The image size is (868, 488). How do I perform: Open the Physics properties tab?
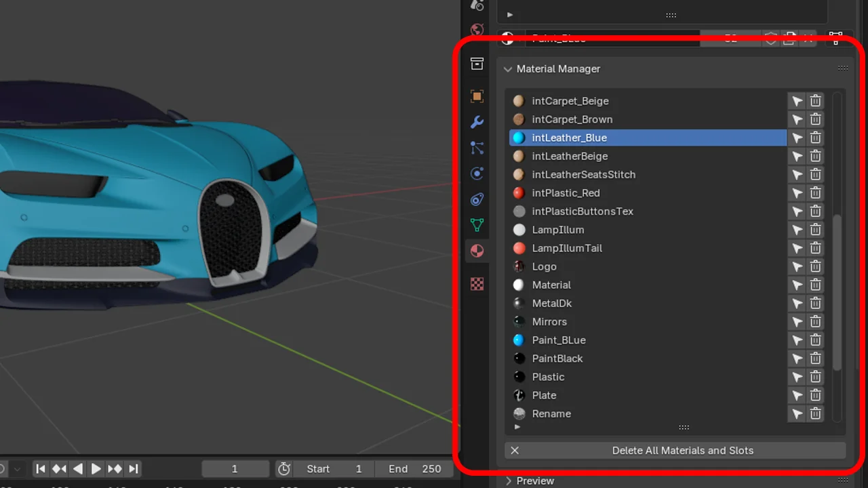[x=477, y=174]
